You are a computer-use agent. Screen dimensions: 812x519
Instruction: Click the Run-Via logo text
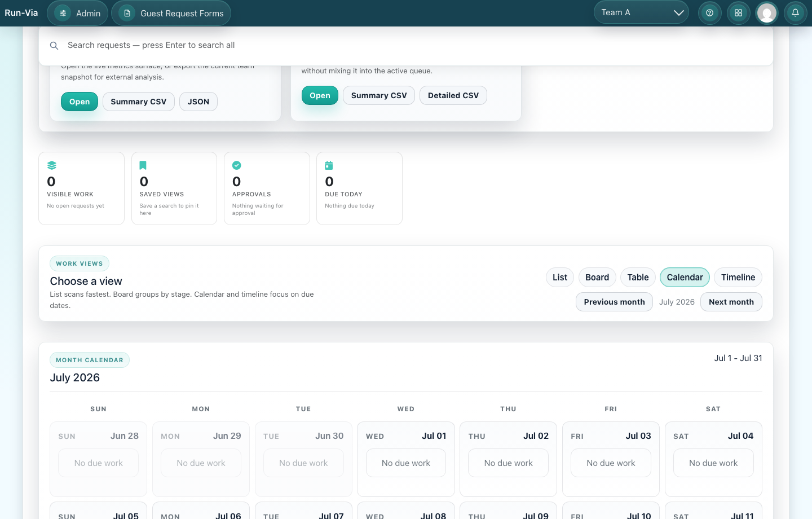(21, 12)
